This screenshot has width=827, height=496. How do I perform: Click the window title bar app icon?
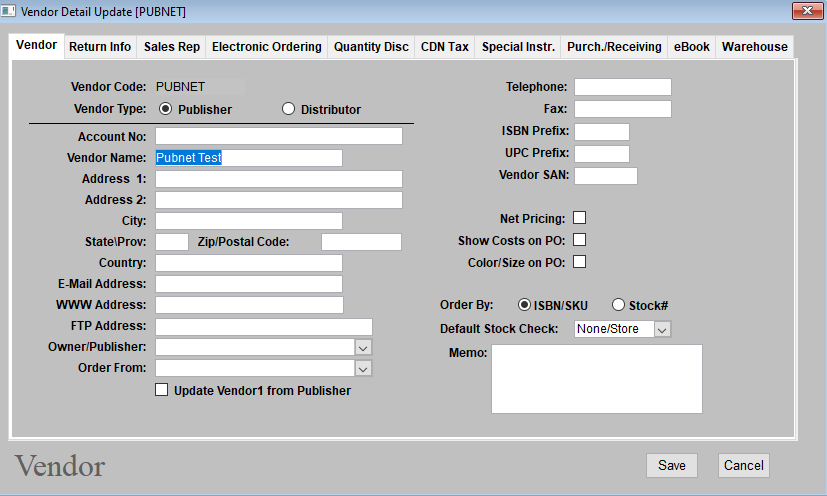10,11
